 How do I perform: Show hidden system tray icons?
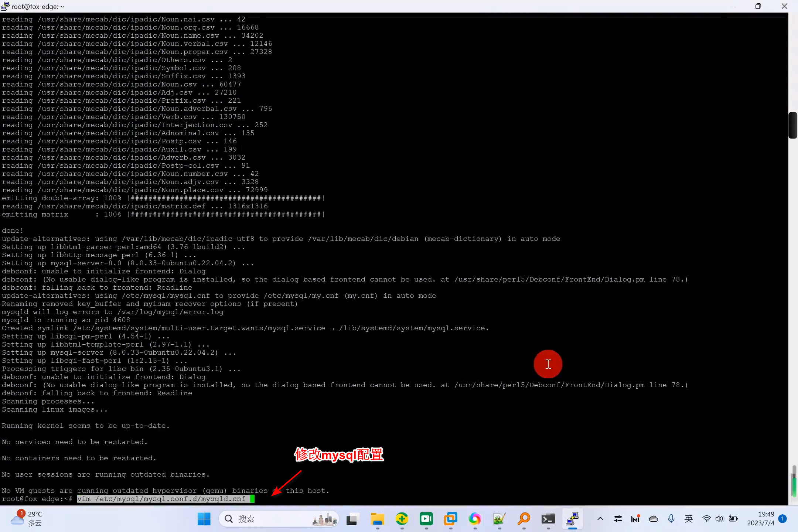(600, 519)
